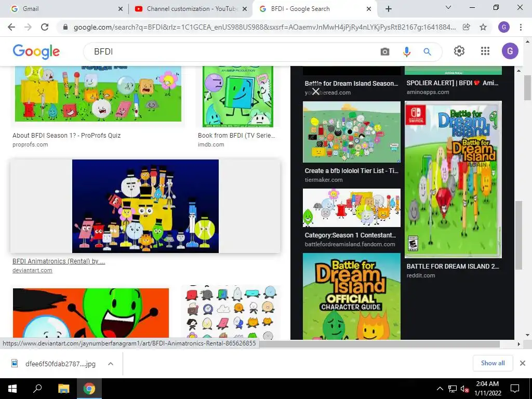Open Season 1 Contestants thumbnail
The width and height of the screenshot is (532, 399).
point(352,208)
